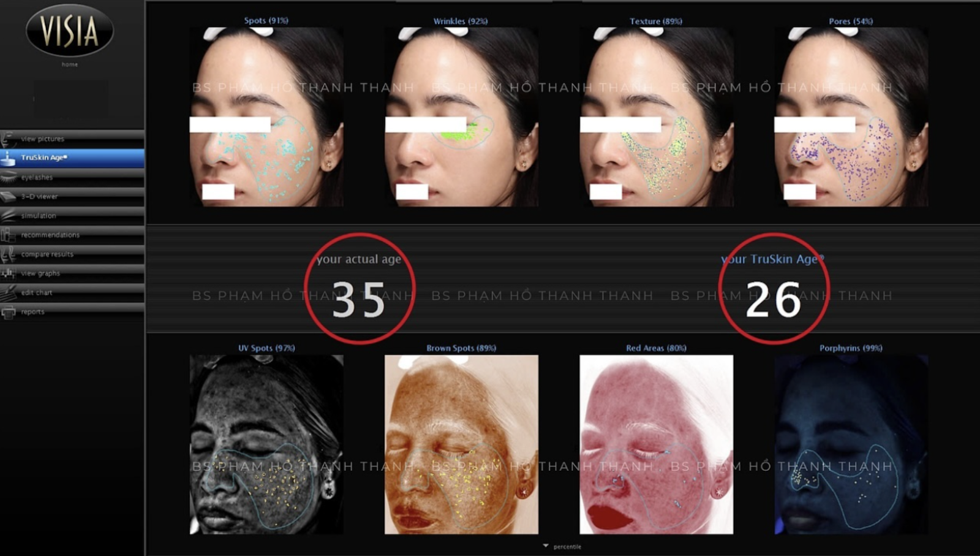
Task: Open the UV Spots grayscale image
Action: pyautogui.click(x=266, y=444)
